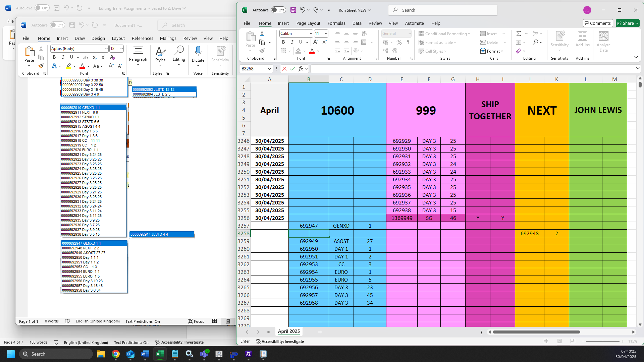The image size is (644, 362).
Task: Toggle Word Subscript formatting
Action: click(x=95, y=57)
